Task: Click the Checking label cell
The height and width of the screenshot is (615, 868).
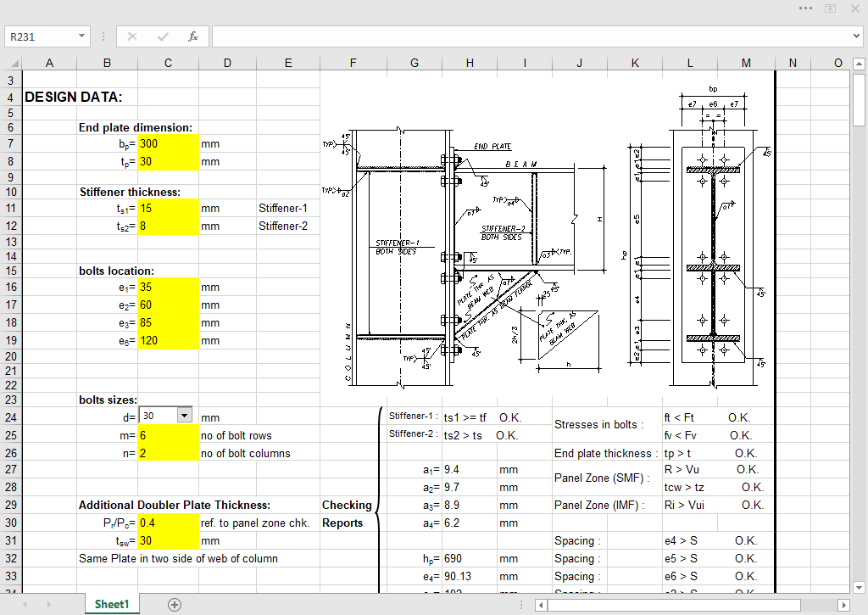Action: (347, 505)
